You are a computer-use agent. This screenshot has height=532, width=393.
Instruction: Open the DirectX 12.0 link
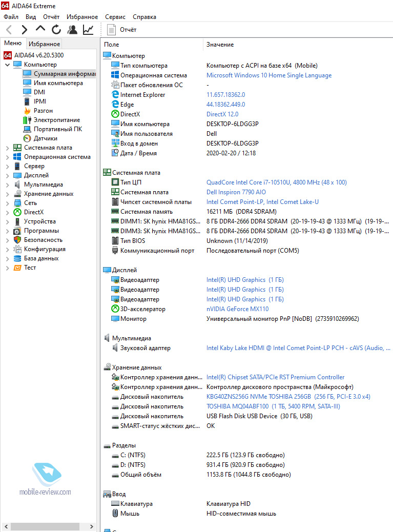(x=222, y=114)
